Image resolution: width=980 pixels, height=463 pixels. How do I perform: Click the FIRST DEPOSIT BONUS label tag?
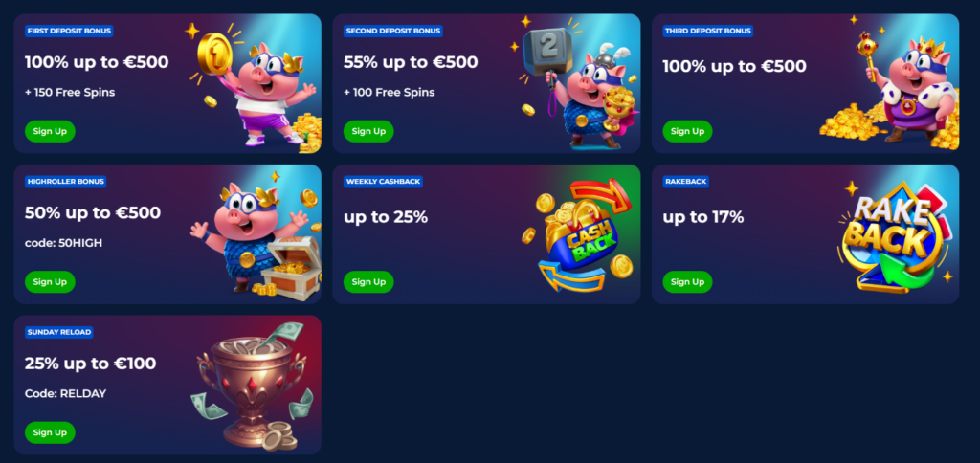point(69,31)
